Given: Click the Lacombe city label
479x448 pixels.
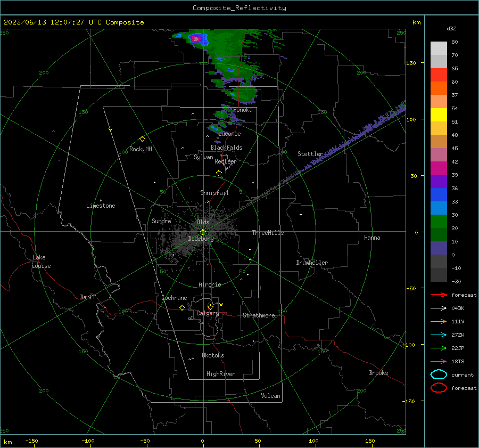Looking at the screenshot, I should click(x=229, y=134).
